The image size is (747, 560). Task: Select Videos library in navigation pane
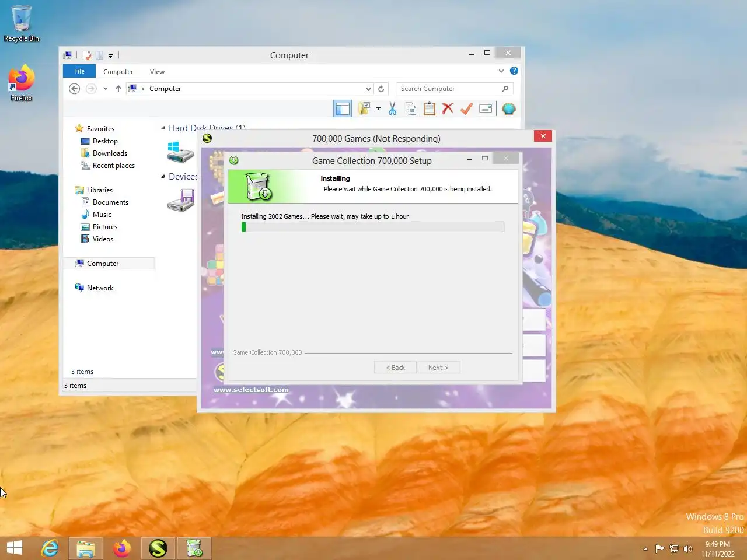click(103, 239)
